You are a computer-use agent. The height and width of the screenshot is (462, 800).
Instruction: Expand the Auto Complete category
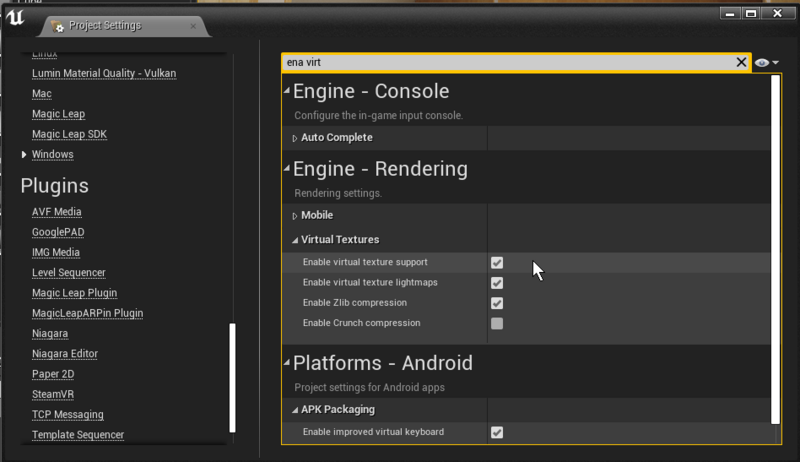coord(294,138)
